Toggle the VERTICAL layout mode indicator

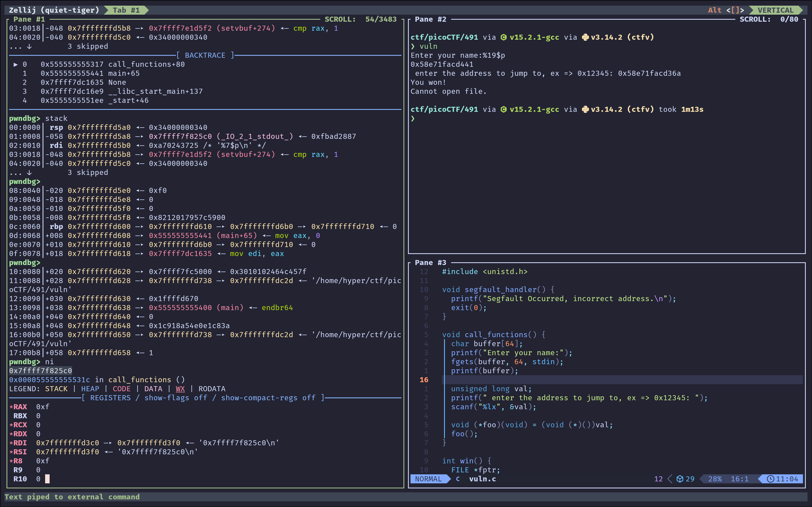pyautogui.click(x=775, y=10)
